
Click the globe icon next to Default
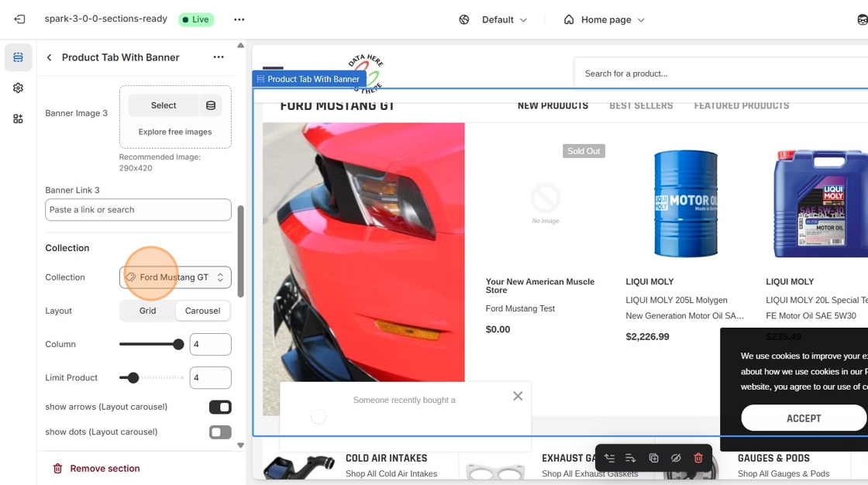point(464,20)
